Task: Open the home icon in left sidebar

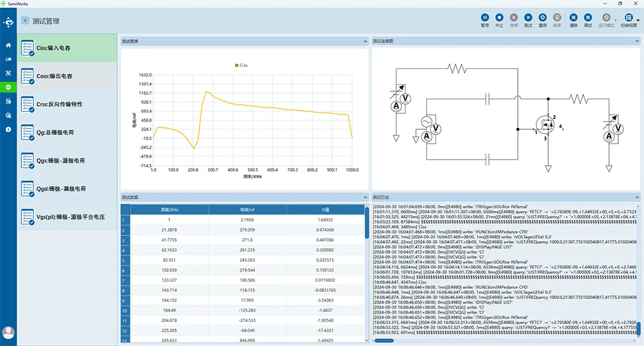Action: pyautogui.click(x=8, y=45)
